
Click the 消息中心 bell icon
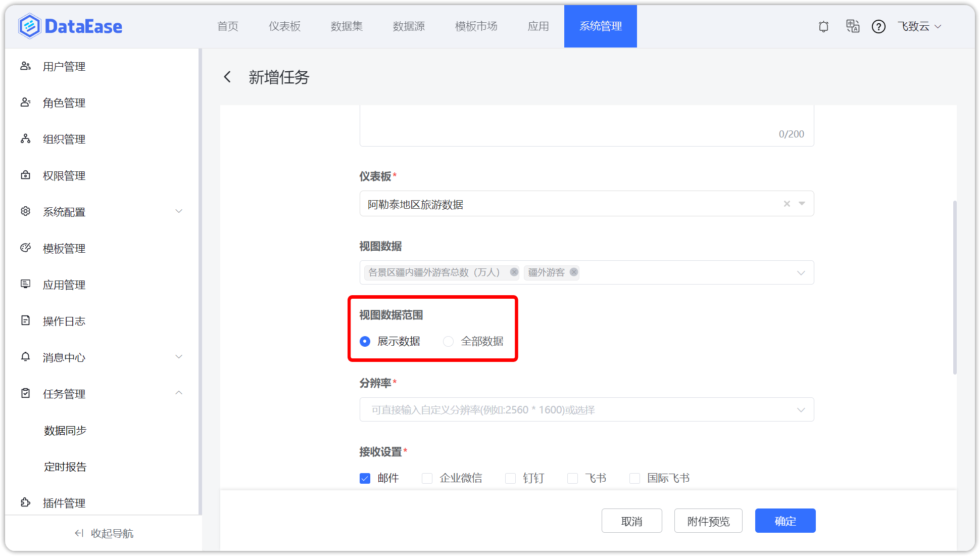tap(25, 357)
